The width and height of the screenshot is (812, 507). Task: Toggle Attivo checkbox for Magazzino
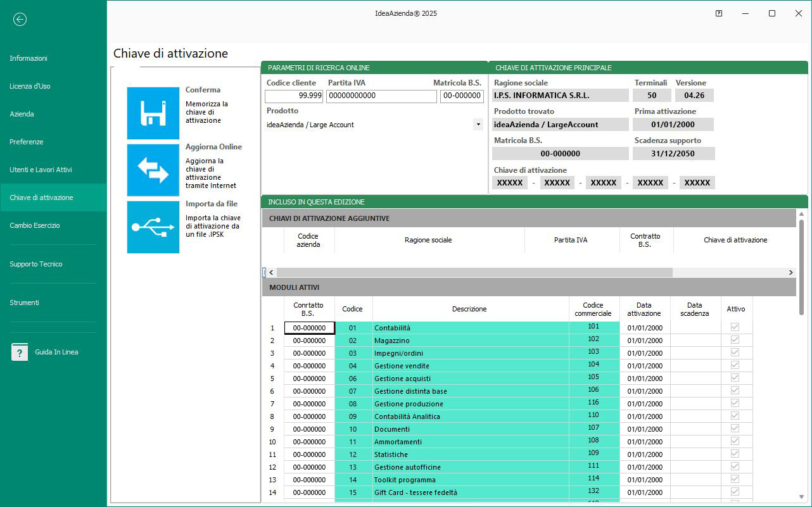pyautogui.click(x=735, y=340)
